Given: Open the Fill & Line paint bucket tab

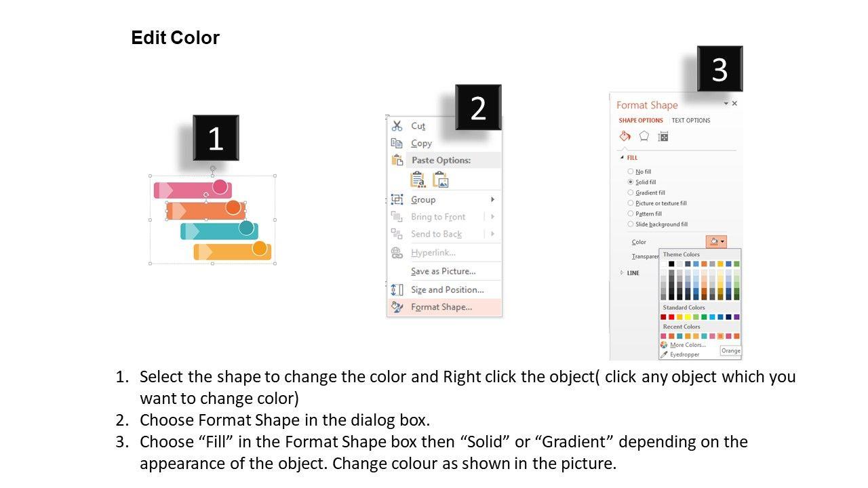Looking at the screenshot, I should coord(625,136).
